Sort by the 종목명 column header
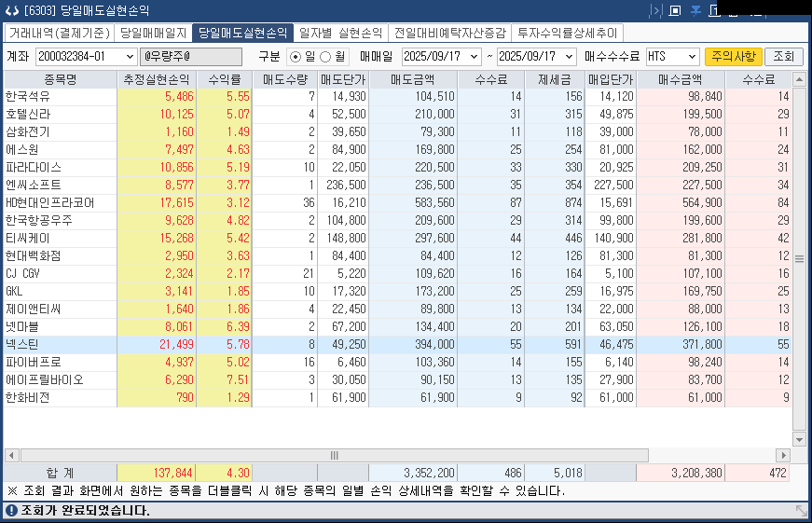This screenshot has height=523, width=812. 60,80
